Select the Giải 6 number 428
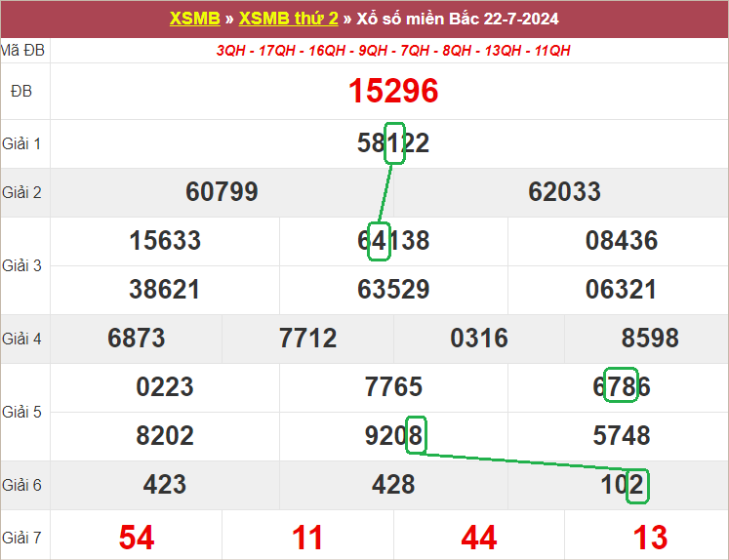The height and width of the screenshot is (560, 729). pos(393,485)
